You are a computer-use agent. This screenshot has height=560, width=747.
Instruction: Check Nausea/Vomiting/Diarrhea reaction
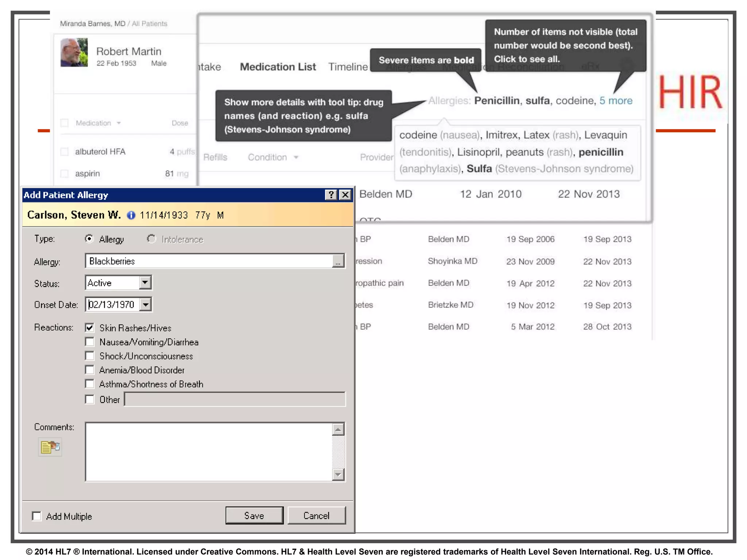point(90,342)
